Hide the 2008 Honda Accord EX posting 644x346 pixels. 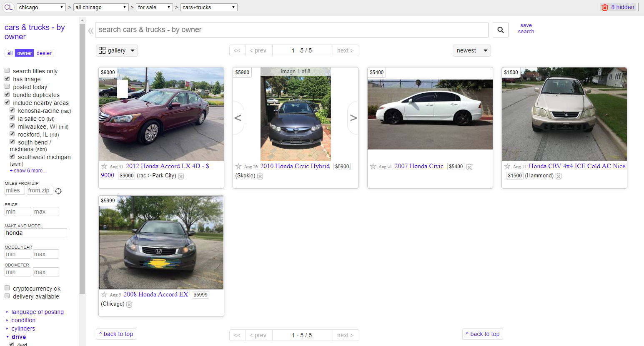tap(129, 304)
